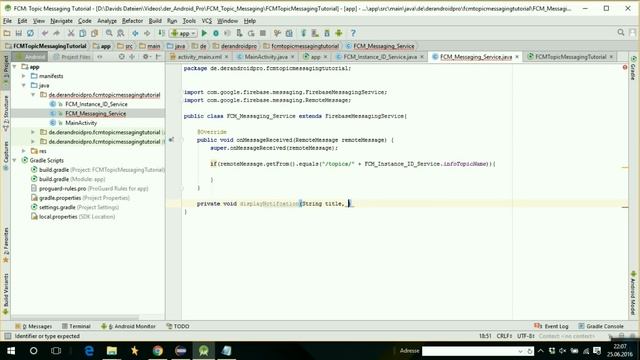Screen dimensions: 640x360
Task: Click the Stop square toolbar icon
Action: pyautogui.click(x=263, y=33)
